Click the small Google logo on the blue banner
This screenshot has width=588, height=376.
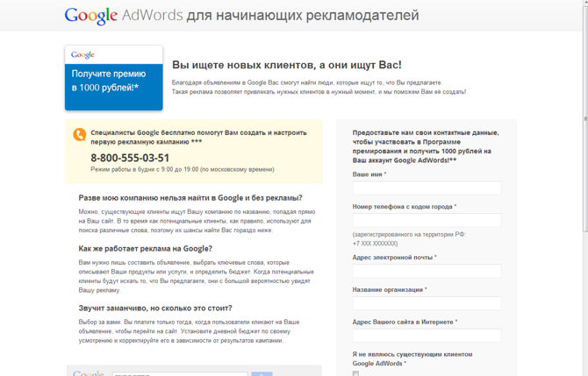82,55
